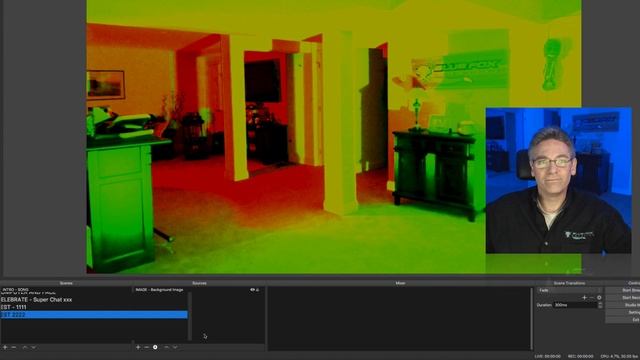The image size is (640, 360).
Task: Click the webcam overlay in the preview
Action: click(558, 180)
